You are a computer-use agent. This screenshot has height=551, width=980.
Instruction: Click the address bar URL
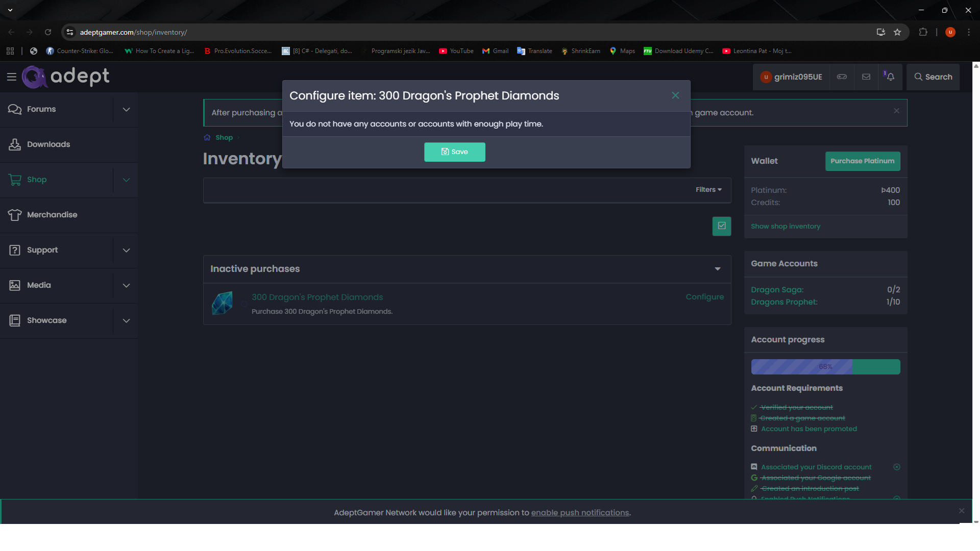click(x=134, y=32)
